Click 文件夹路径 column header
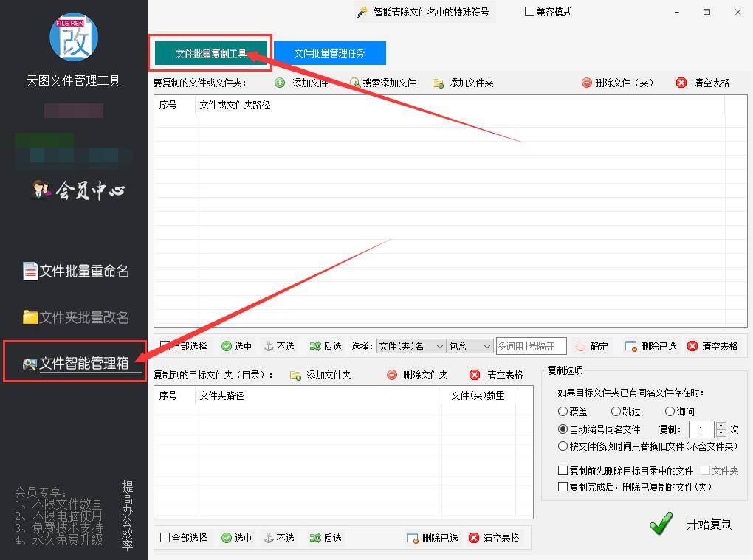Viewport: 753px width, 560px height. click(x=221, y=395)
